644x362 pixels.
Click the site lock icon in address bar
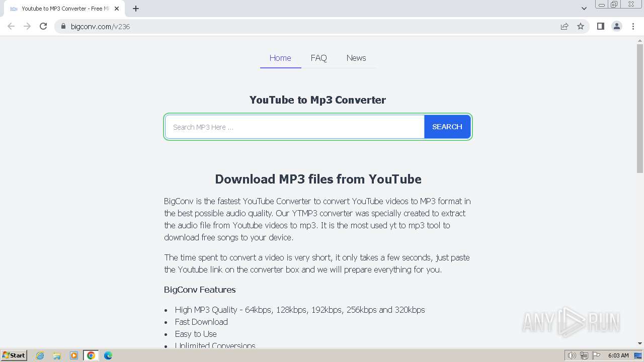[63, 26]
